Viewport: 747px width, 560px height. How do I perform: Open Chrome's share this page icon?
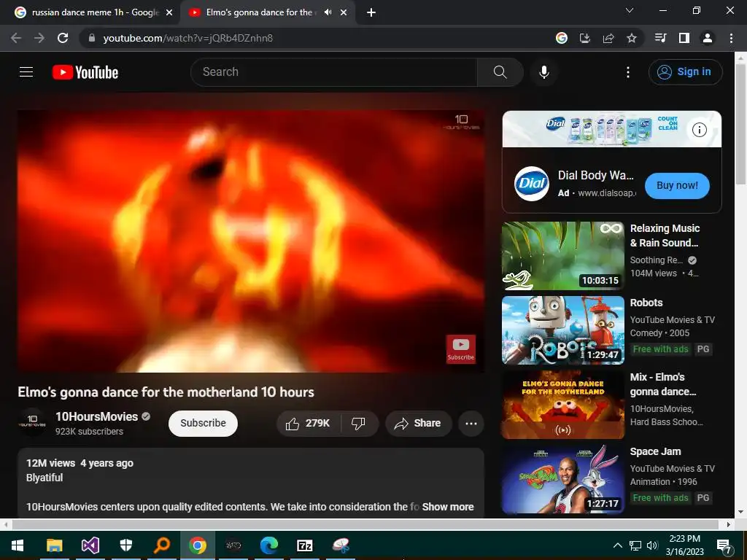tap(608, 38)
